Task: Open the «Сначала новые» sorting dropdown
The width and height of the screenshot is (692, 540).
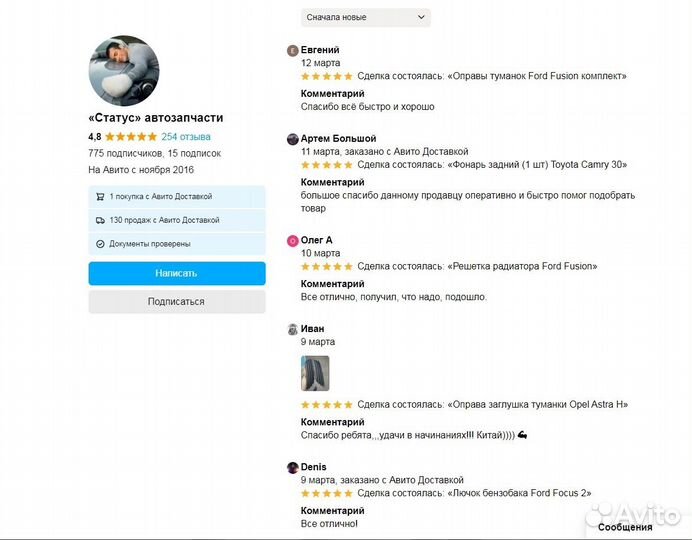Action: coord(365,17)
